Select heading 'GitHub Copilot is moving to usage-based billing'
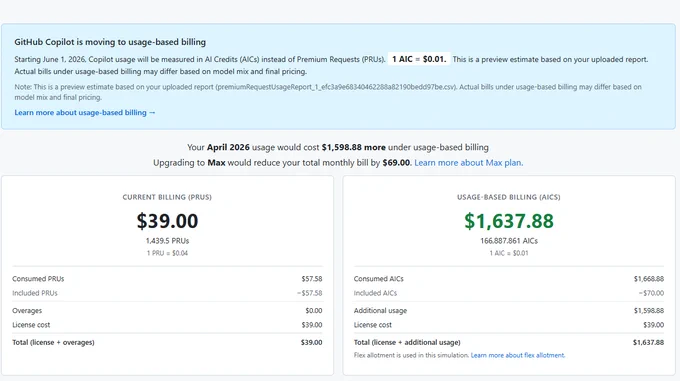Screen dimensions: 680x381 110,42
